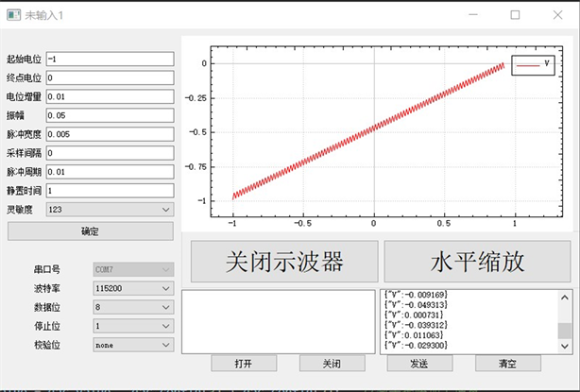Image resolution: width=580 pixels, height=392 pixels.
Task: Click the 发送 button
Action: point(418,364)
